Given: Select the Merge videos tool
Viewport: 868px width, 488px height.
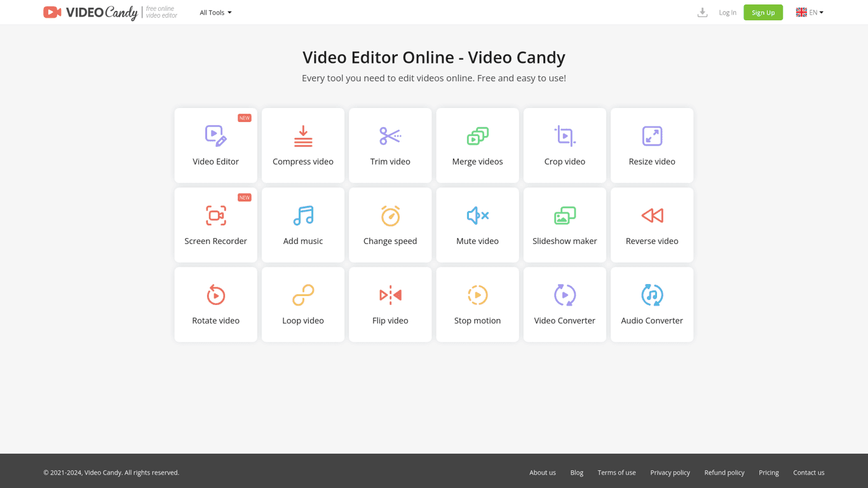Looking at the screenshot, I should pos(477,145).
